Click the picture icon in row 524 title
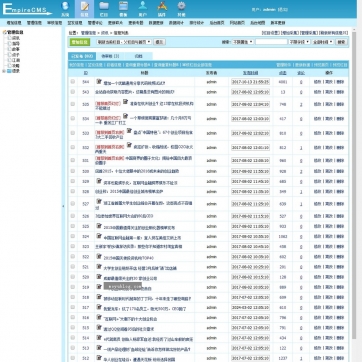Screen dimensions: 362x362 coord(99,236)
